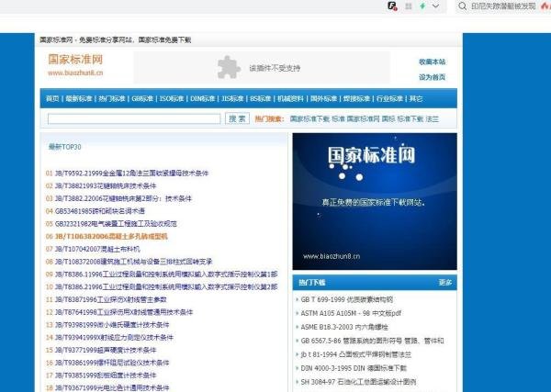This screenshot has width=551, height=392.
Task: Focus the browser search box with 印尼 text
Action: [503, 6]
